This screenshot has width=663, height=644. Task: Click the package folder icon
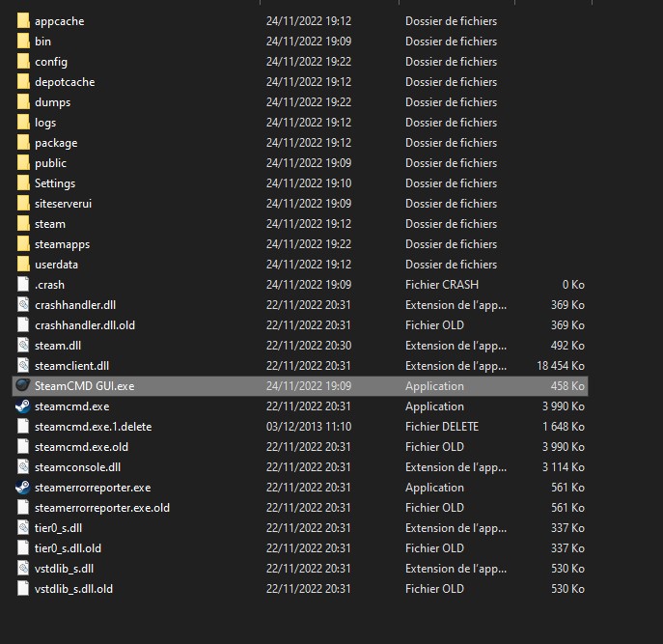(23, 142)
